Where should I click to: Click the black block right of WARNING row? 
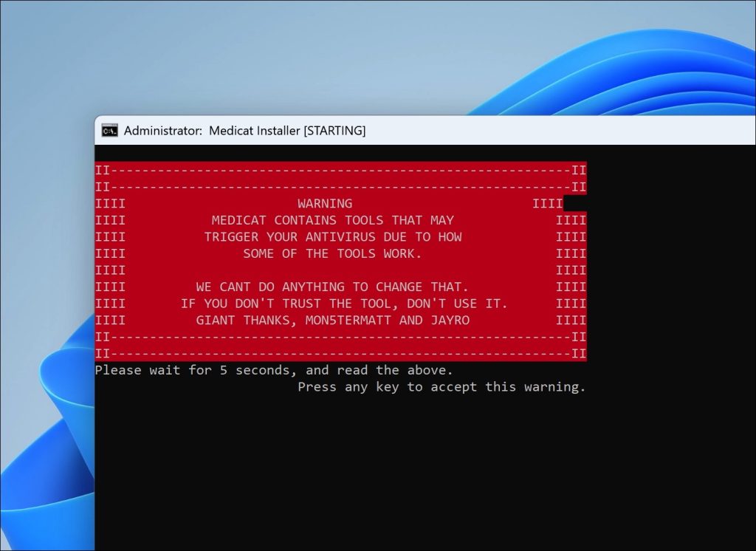tap(575, 204)
